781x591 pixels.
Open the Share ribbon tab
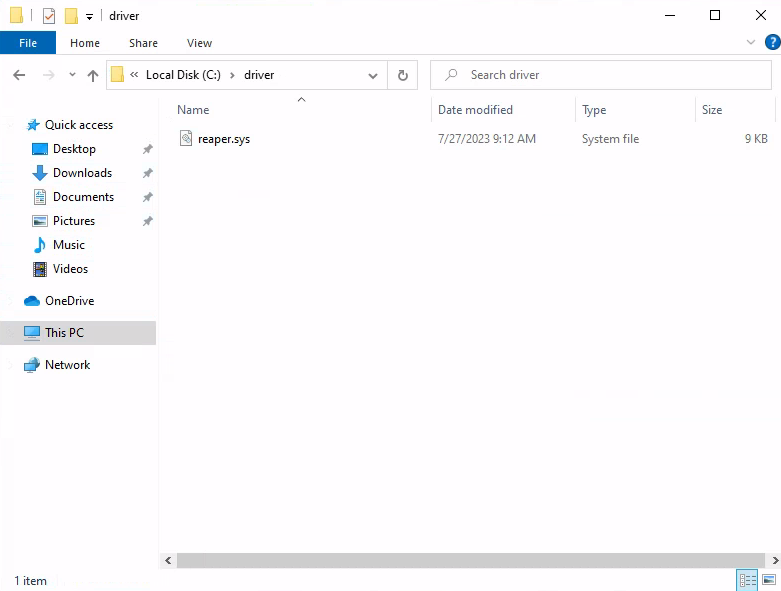pyautogui.click(x=143, y=43)
